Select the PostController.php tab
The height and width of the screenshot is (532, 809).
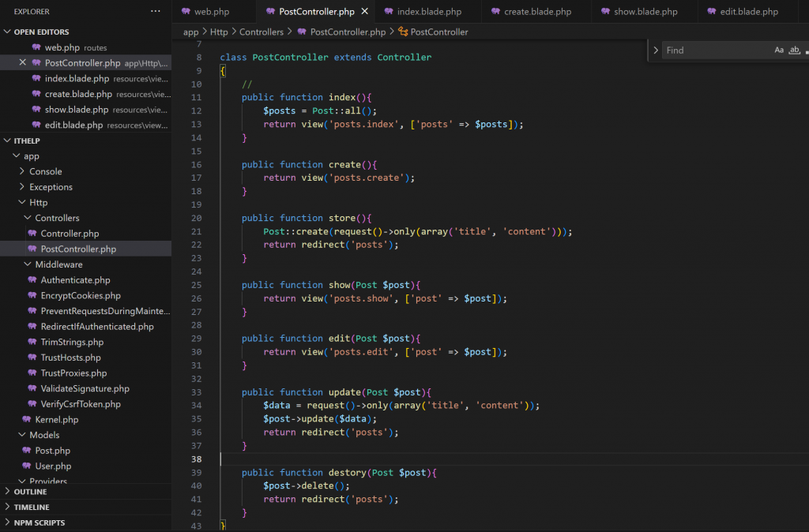[316, 11]
